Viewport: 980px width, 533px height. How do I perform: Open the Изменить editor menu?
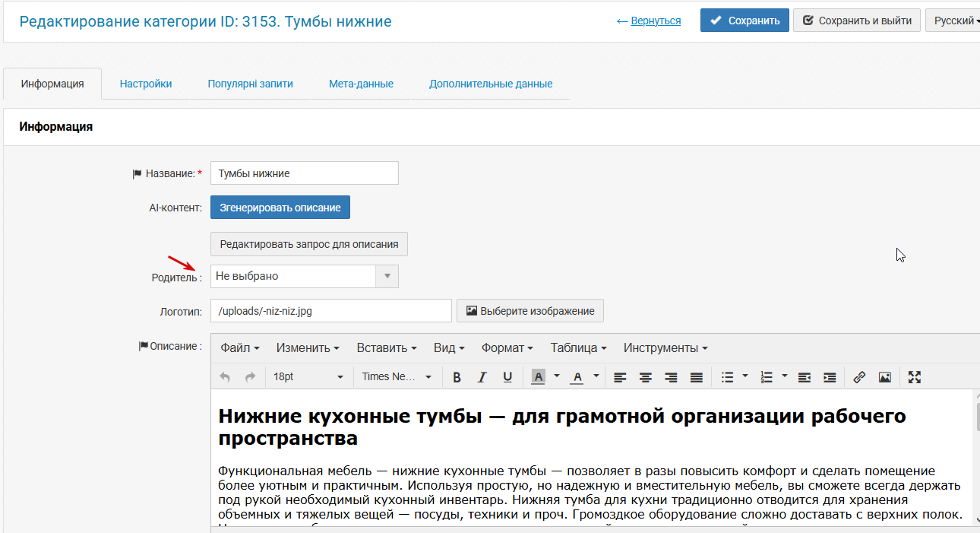[x=308, y=348]
